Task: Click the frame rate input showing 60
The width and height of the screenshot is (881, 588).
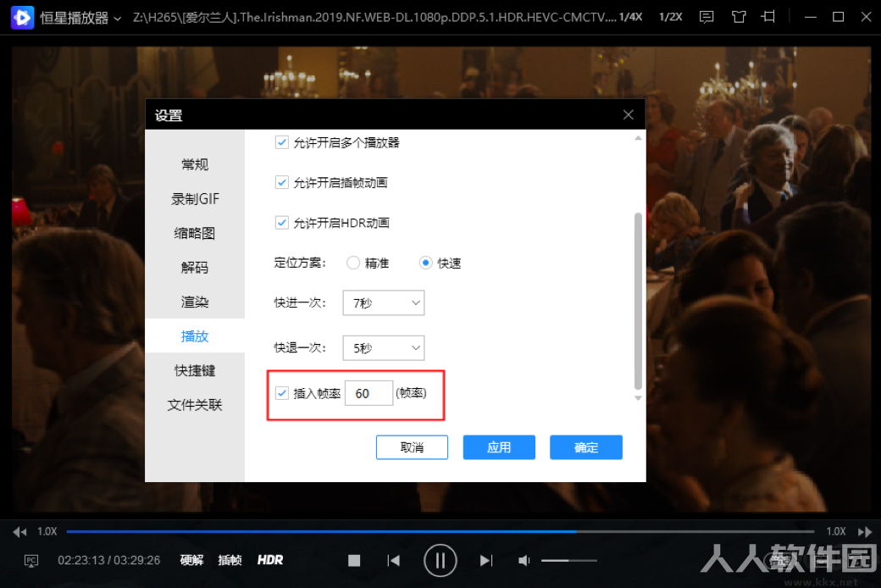Action: pos(368,393)
